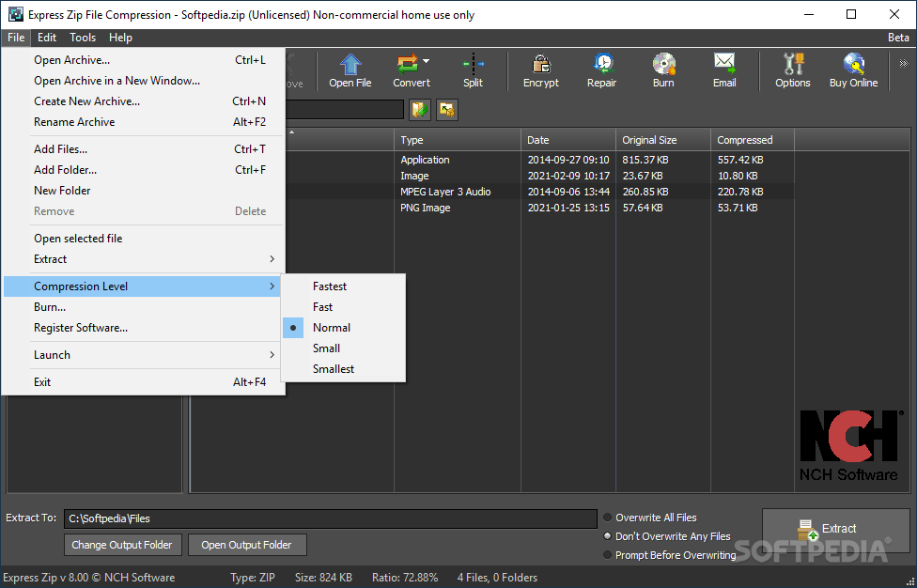This screenshot has height=588, width=917.
Task: Expand the Launch submenu
Action: point(143,355)
